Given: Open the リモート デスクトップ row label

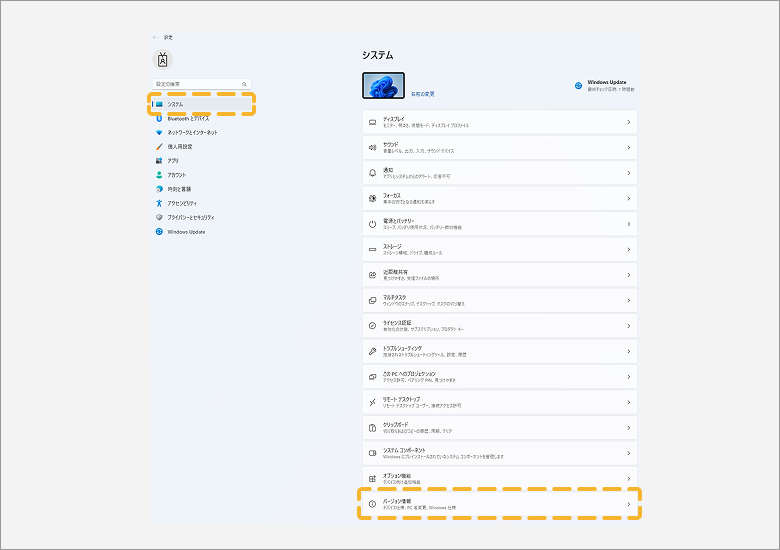Looking at the screenshot, I should (x=401, y=399).
